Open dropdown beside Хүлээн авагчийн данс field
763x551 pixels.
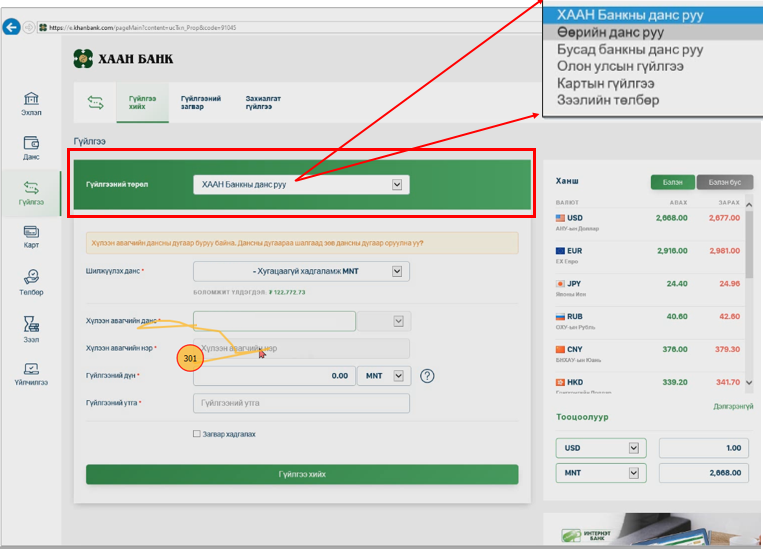(384, 321)
